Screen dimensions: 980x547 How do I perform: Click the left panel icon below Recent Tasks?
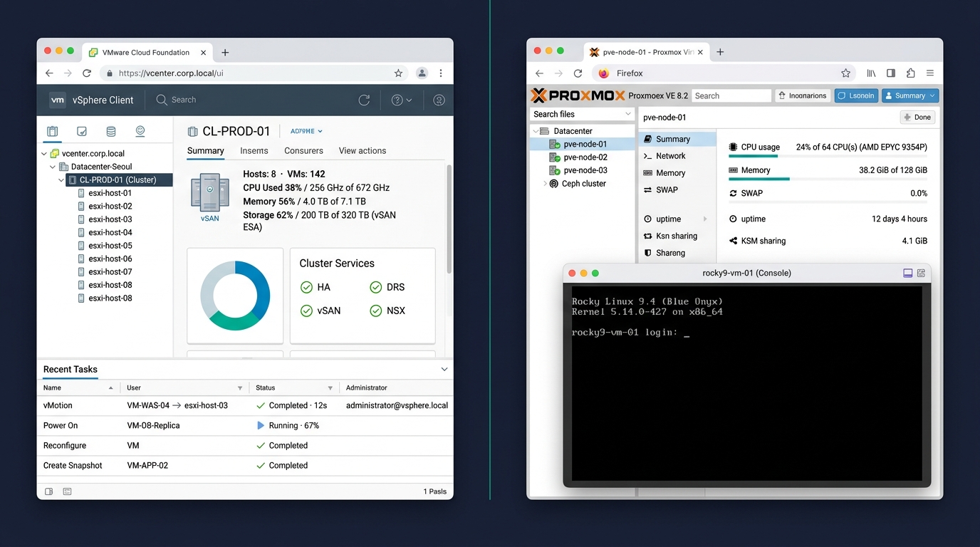49,491
